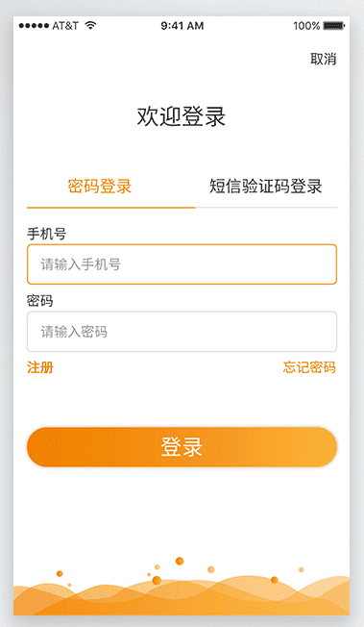Focus the 请输入密码 password input field
The image size is (364, 627).
pos(182,332)
